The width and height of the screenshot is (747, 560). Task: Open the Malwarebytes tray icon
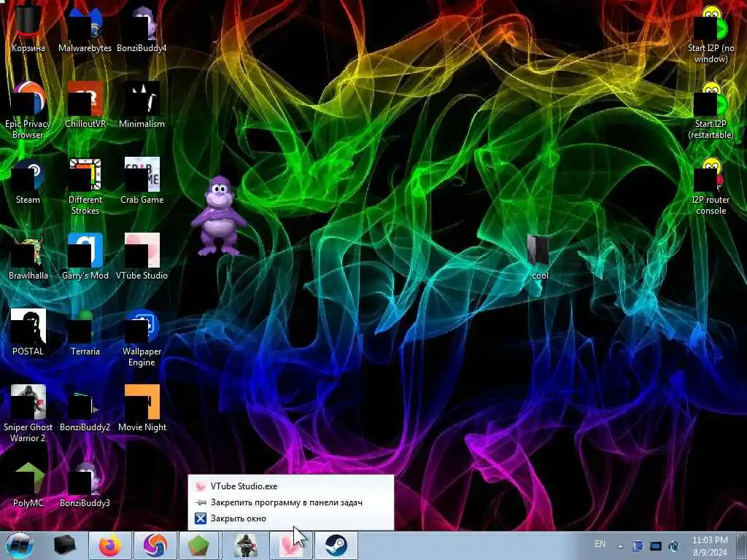[x=638, y=546]
